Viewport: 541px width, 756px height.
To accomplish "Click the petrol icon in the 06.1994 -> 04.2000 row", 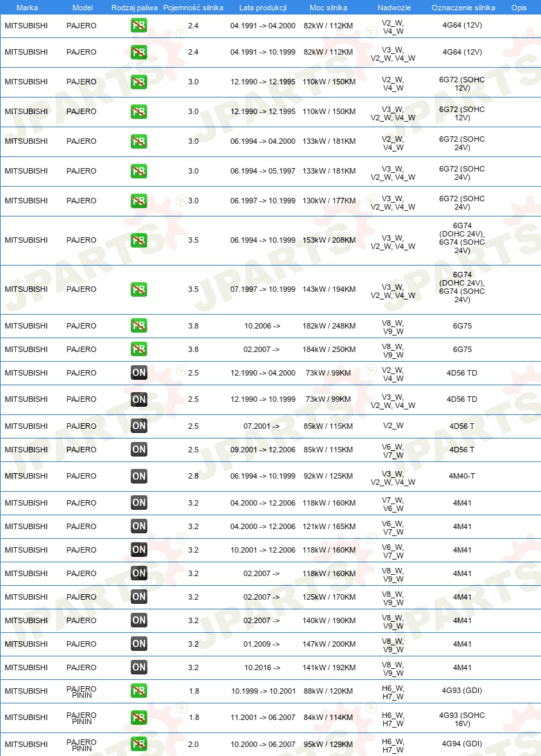I will coord(139,141).
